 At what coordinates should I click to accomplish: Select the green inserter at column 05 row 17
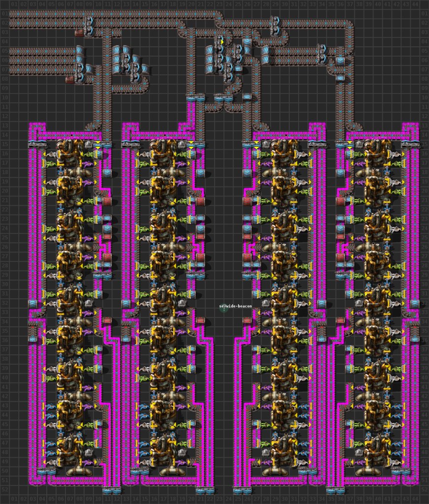49,163
